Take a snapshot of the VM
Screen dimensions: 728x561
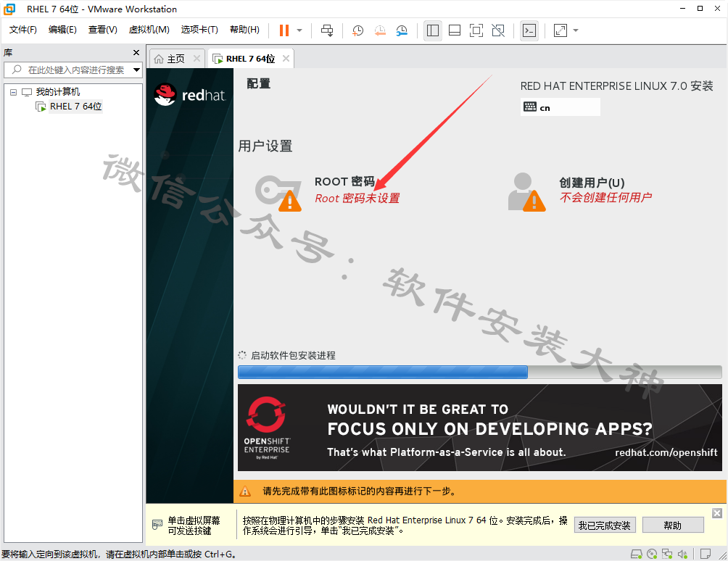[x=357, y=30]
